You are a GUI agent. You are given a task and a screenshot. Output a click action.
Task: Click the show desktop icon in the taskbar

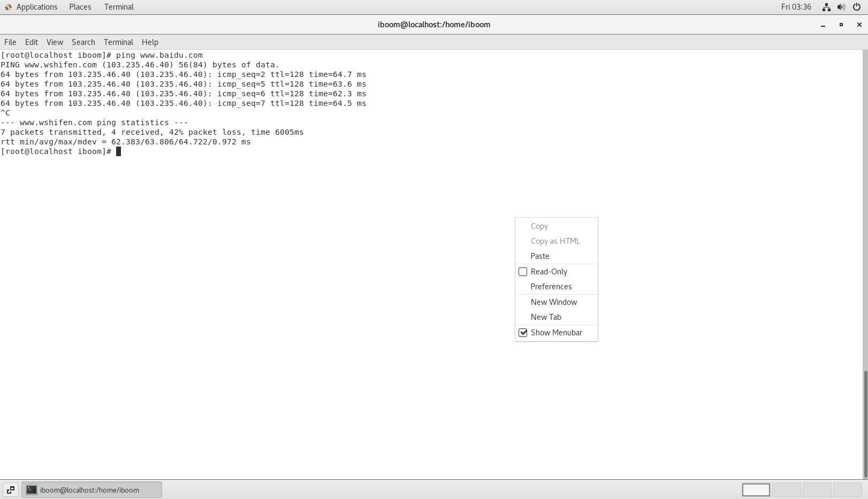pos(10,490)
